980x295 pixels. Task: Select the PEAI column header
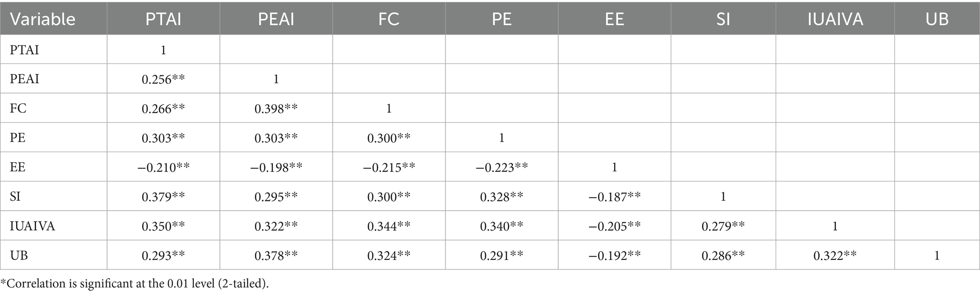276,19
